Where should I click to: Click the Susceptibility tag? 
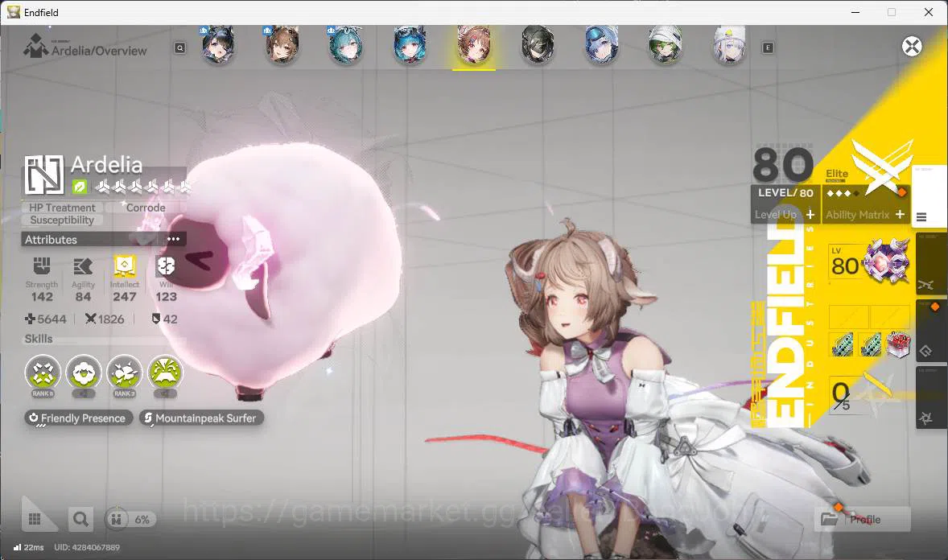click(x=62, y=220)
